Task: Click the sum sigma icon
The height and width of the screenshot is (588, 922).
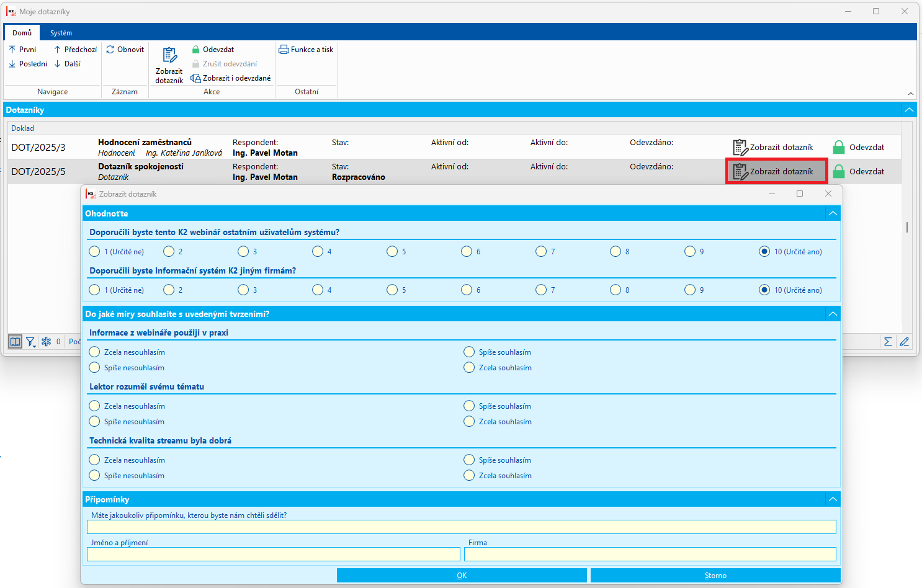Action: [x=888, y=342]
